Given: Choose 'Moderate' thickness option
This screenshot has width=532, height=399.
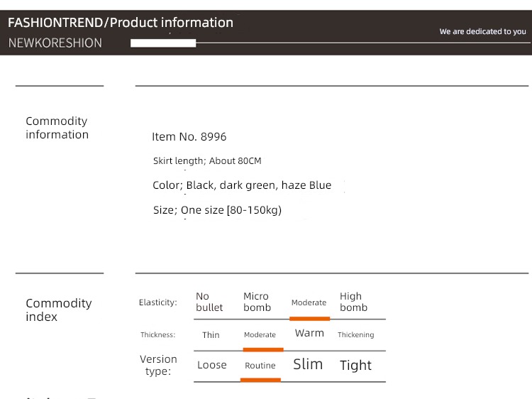Looking at the screenshot, I should pyautogui.click(x=260, y=335).
